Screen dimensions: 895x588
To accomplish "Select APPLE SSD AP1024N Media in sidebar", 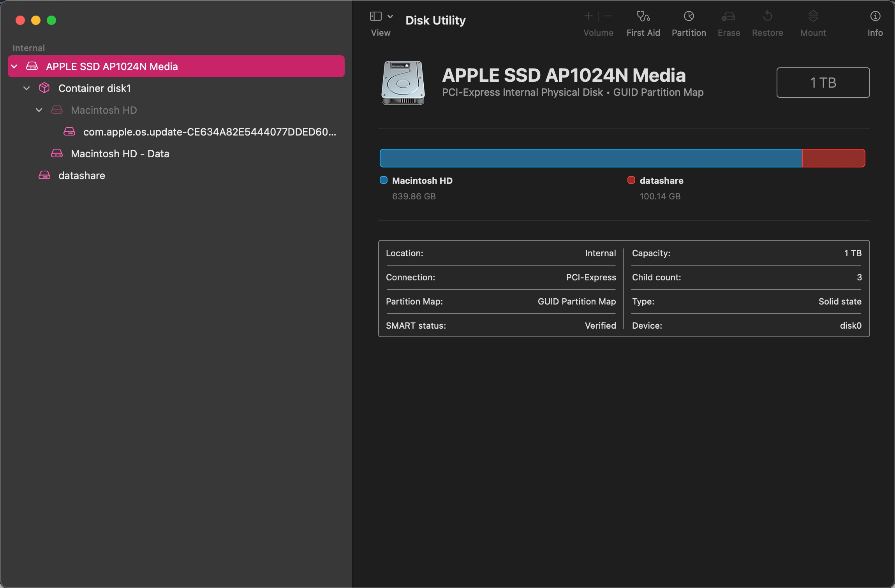I will (x=176, y=66).
